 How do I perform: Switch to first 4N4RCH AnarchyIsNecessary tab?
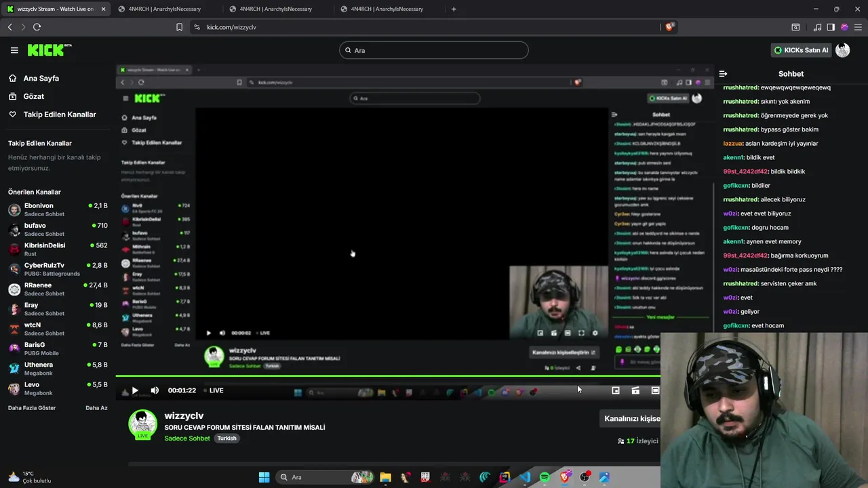point(163,9)
